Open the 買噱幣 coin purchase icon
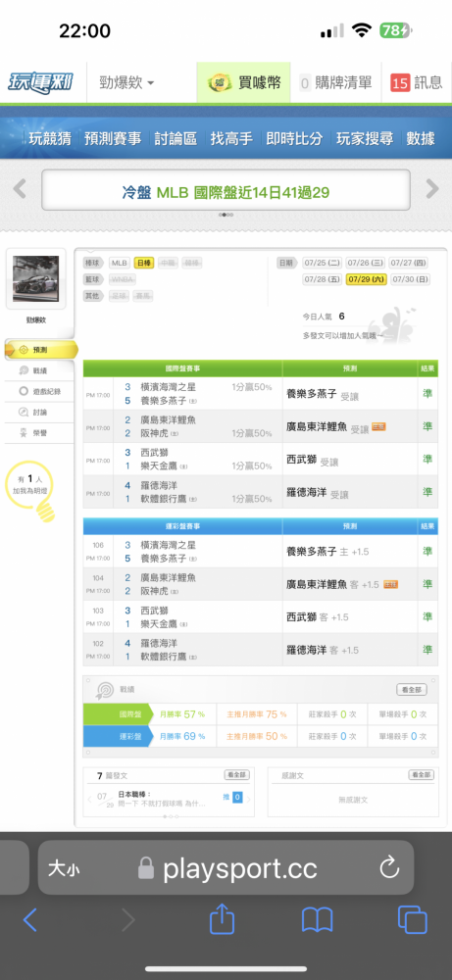 [217, 82]
